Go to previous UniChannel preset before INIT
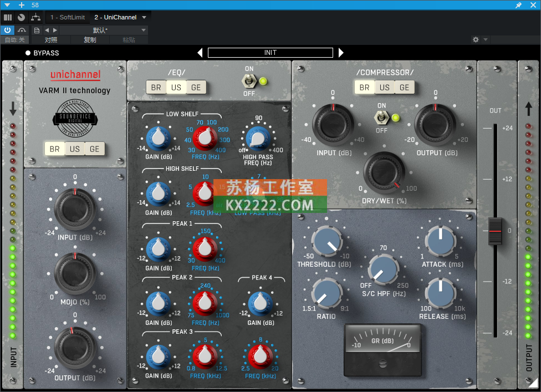 [x=200, y=53]
